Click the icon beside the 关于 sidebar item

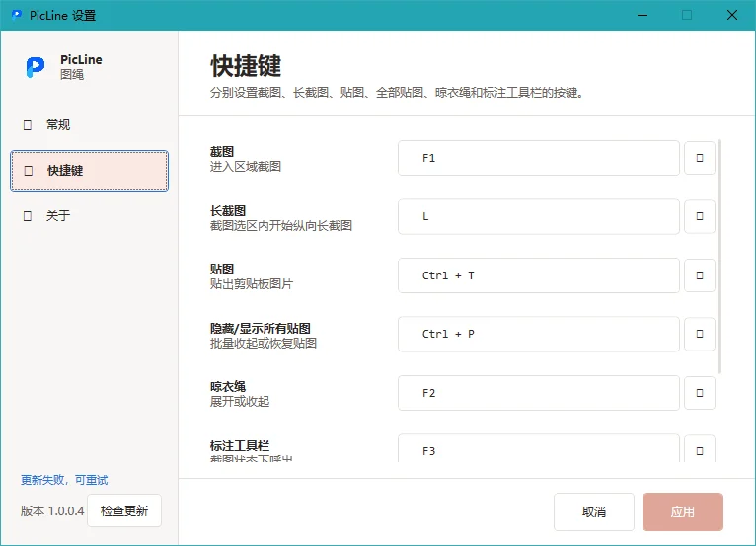(28, 216)
